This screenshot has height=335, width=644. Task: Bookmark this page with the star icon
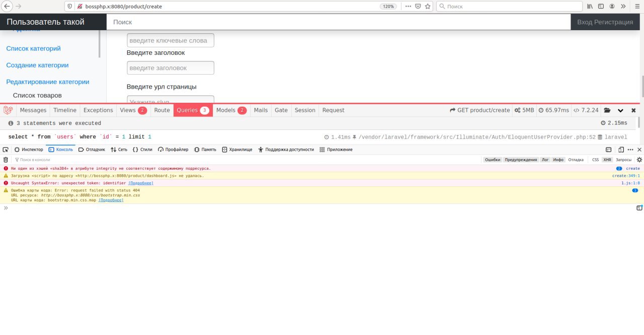428,7
